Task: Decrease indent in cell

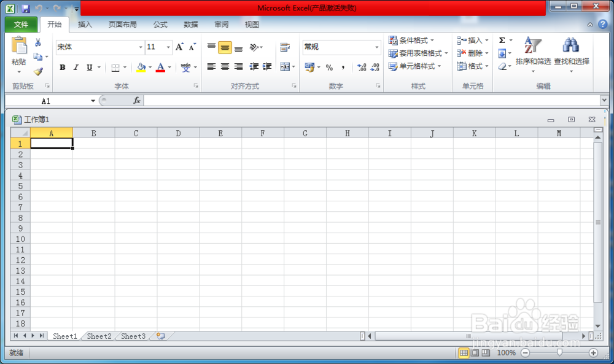Action: tap(254, 67)
